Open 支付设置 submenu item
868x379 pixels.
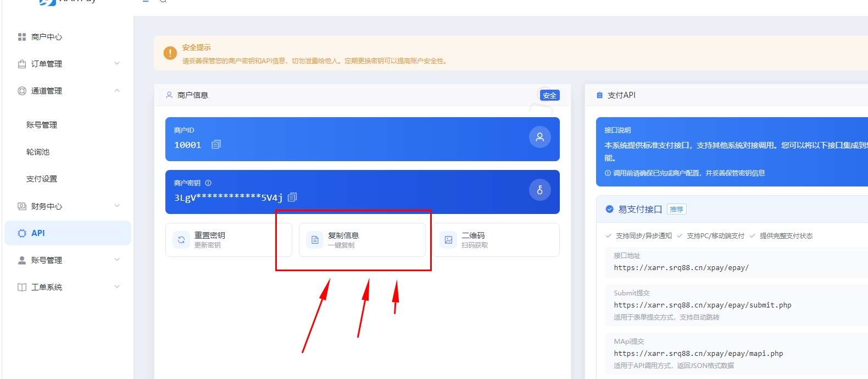click(x=42, y=179)
